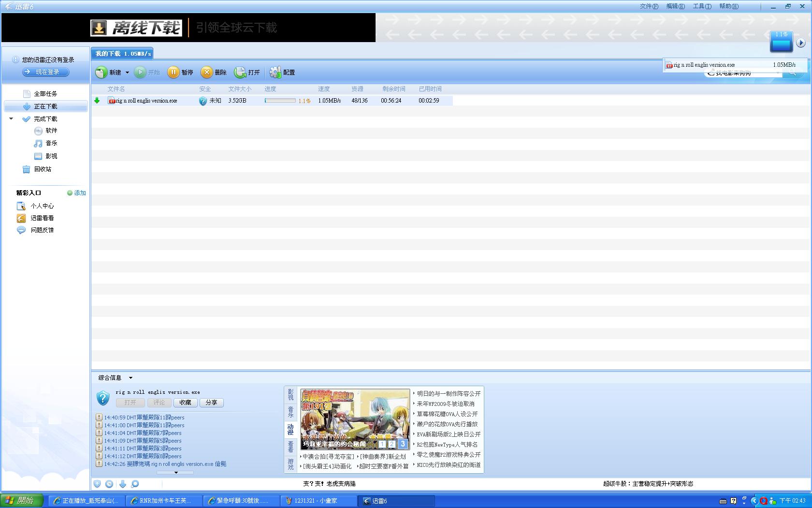
Task: Open the 综合信息 dropdown
Action: point(130,378)
